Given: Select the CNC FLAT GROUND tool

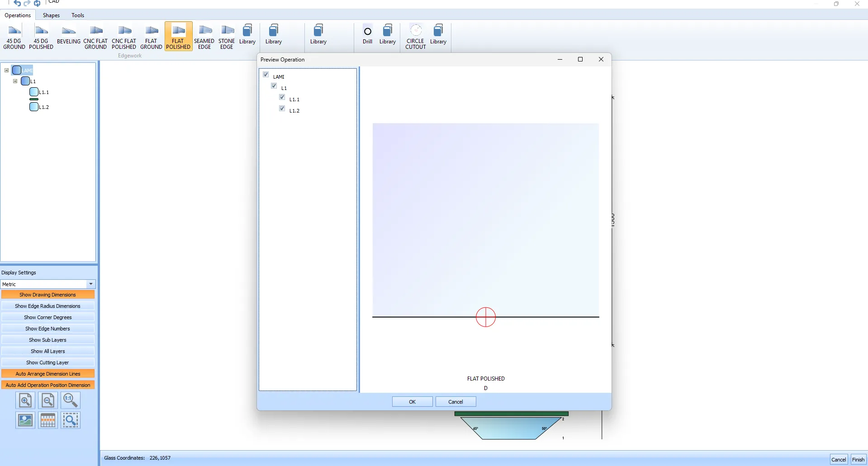Looking at the screenshot, I should [x=95, y=36].
